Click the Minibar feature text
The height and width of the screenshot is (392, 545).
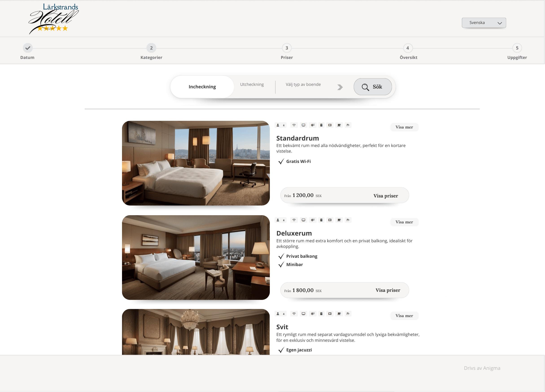tap(294, 264)
